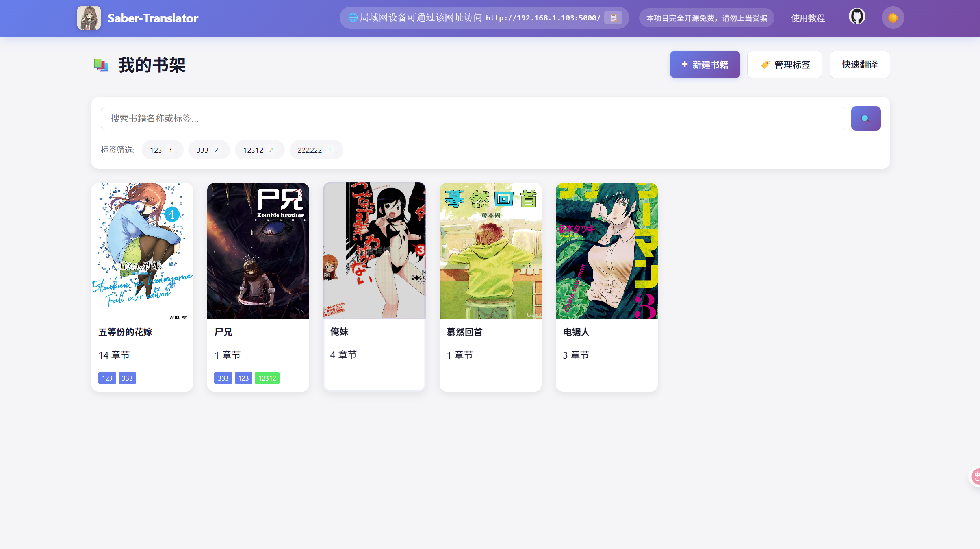980x549 pixels.
Task: Filter by tag 123
Action: click(162, 150)
